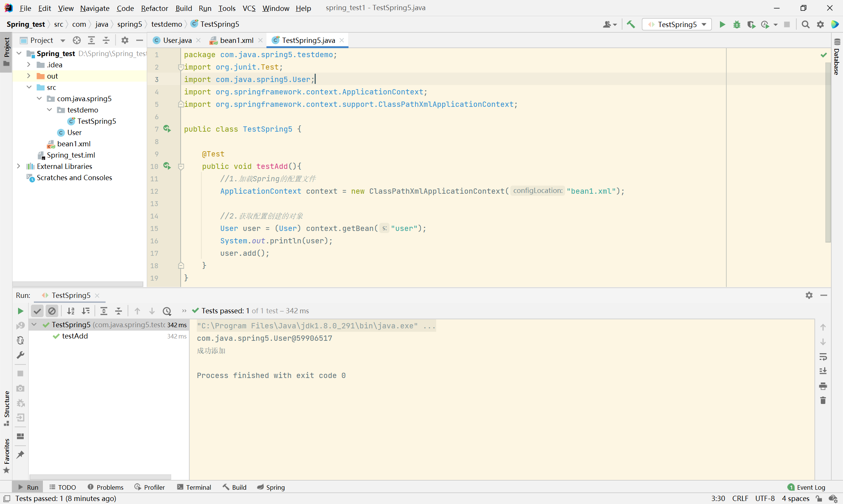The image size is (843, 504).
Task: Start debugging with the bug icon
Action: coord(736,24)
